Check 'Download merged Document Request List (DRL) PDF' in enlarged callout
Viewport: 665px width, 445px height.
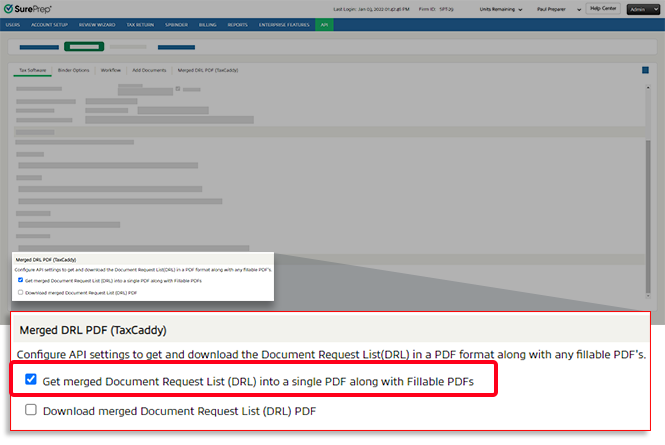[x=31, y=410]
